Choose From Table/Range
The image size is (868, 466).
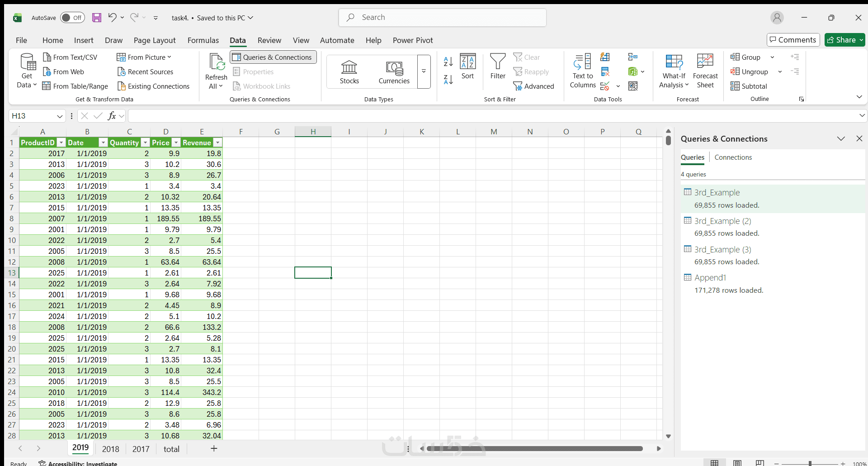click(75, 86)
